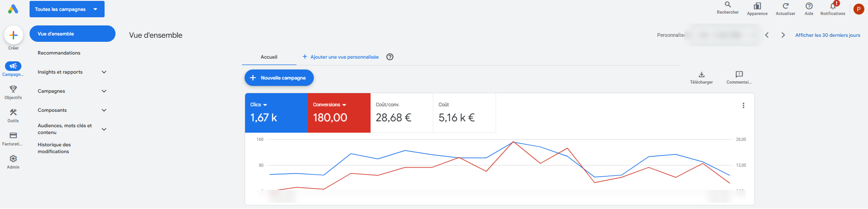Click the 13,00 right axis label
Image resolution: width=868 pixels, height=209 pixels.
[741, 165]
